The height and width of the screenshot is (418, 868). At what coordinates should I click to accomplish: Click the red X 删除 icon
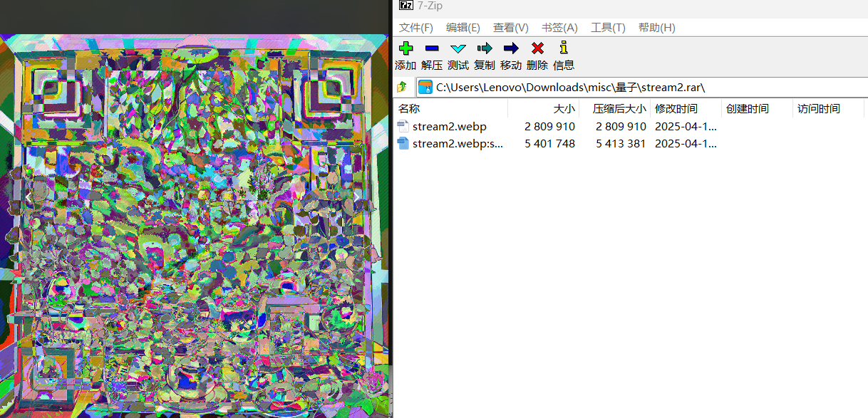(x=537, y=48)
